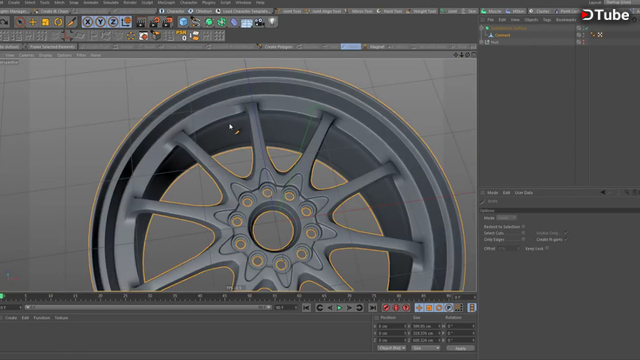Click Frame Selected Elements button
The height and width of the screenshot is (360, 640).
(52, 47)
